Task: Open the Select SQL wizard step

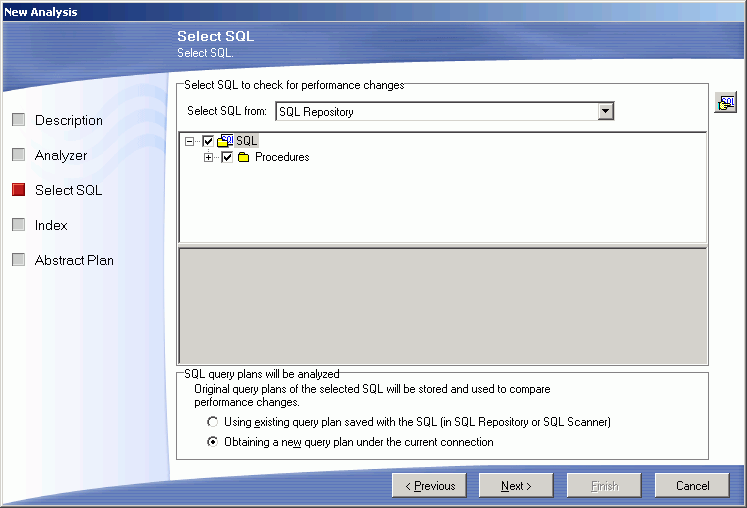Action: pos(69,190)
